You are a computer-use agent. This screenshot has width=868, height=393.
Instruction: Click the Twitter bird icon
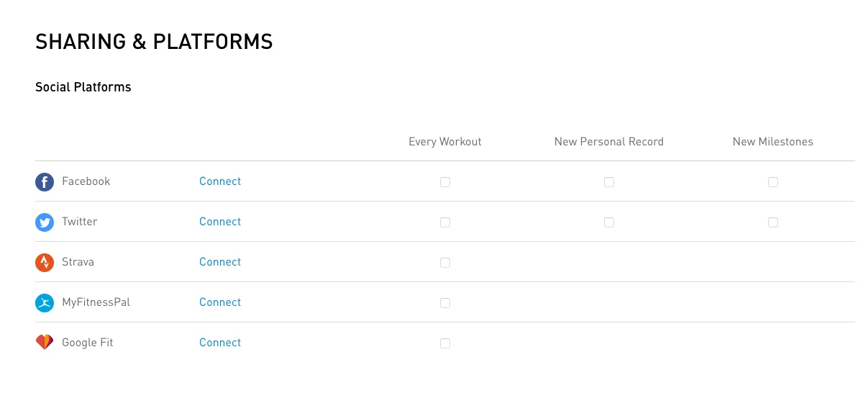45,222
